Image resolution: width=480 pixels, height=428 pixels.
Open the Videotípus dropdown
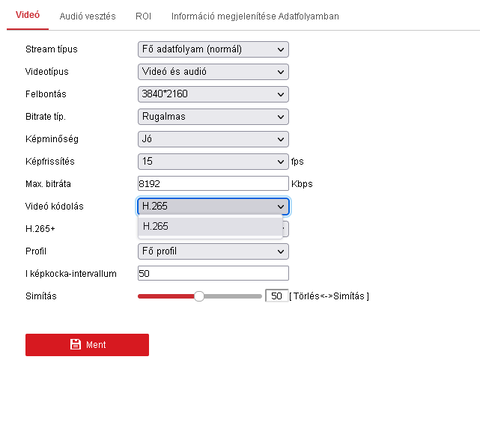click(213, 72)
